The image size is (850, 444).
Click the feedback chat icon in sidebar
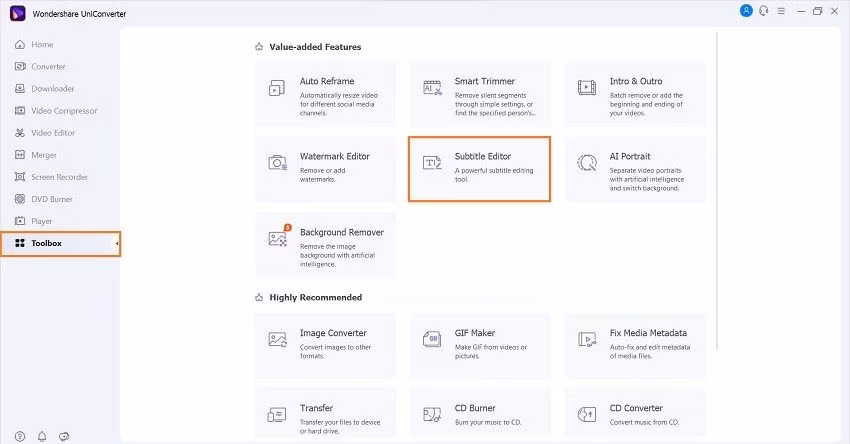64,436
